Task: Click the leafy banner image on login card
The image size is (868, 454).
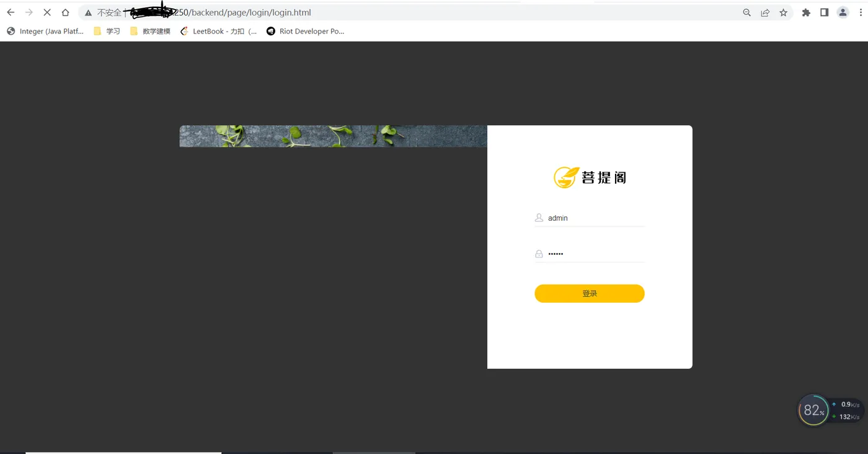Action: click(x=334, y=136)
